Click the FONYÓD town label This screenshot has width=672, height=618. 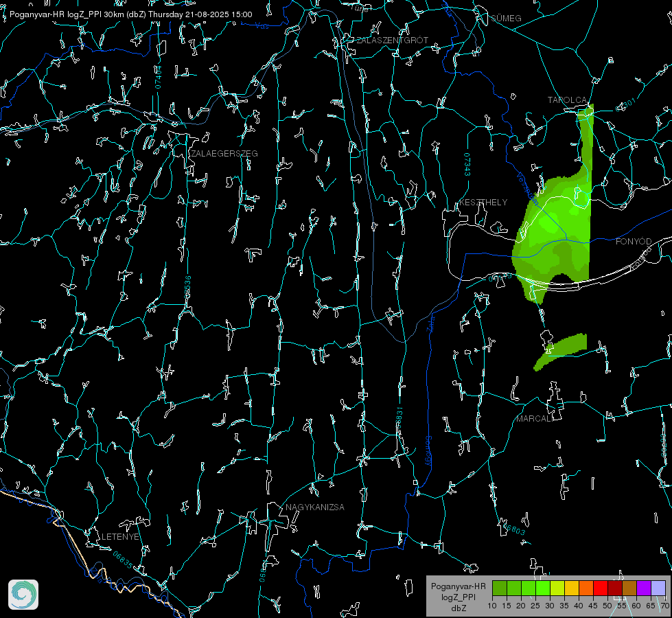tap(634, 242)
